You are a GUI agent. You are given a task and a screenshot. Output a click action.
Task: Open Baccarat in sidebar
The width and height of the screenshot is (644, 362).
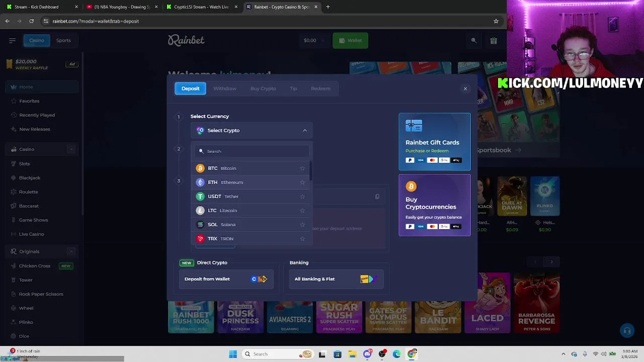coord(42,206)
